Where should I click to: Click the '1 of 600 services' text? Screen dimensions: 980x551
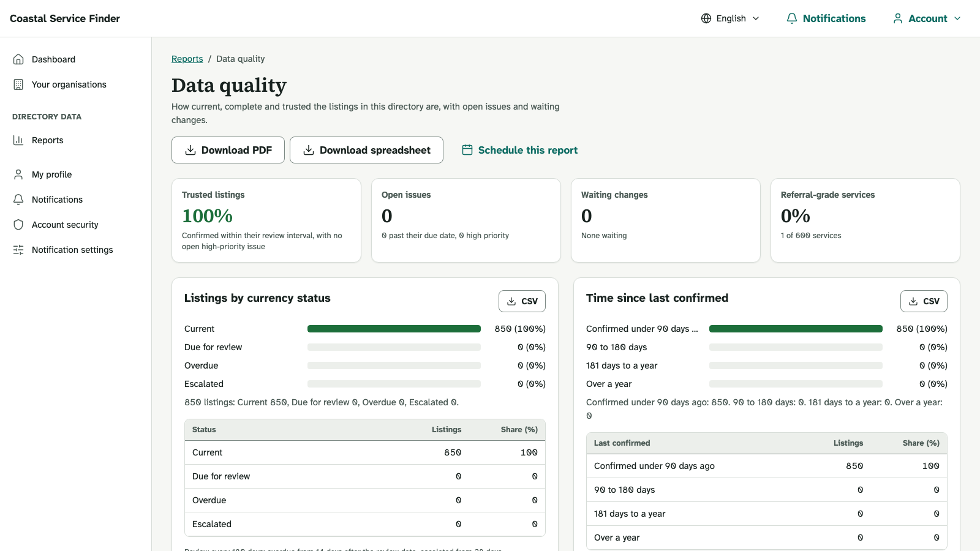(811, 236)
